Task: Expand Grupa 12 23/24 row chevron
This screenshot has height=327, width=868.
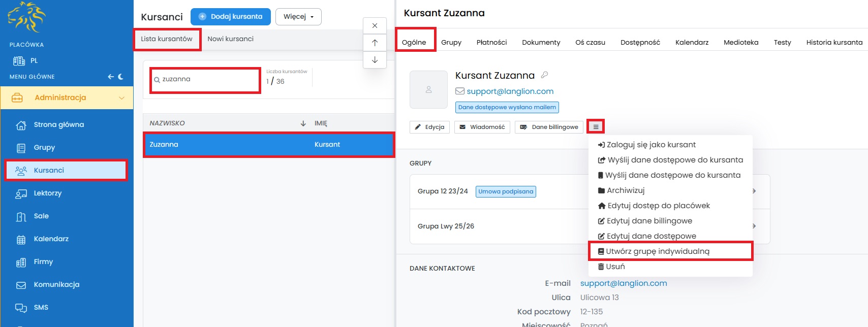Action: [x=754, y=191]
